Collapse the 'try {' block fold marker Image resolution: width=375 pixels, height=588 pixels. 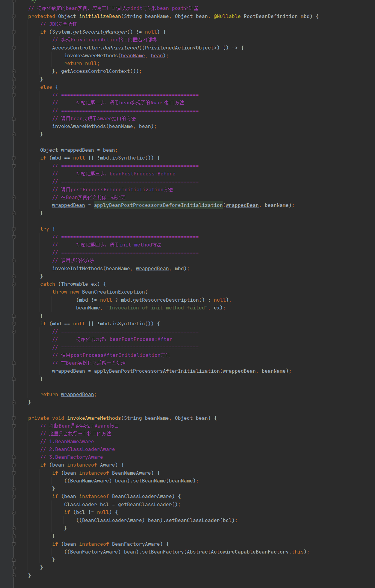(14, 229)
